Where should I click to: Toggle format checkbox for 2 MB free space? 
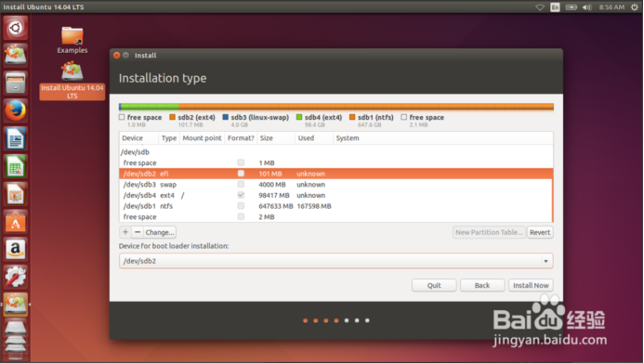point(241,216)
